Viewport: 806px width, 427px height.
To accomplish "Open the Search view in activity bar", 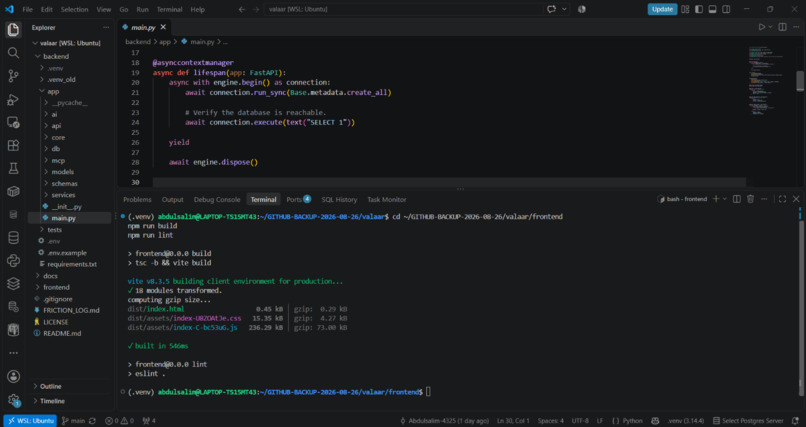I will pos(13,53).
